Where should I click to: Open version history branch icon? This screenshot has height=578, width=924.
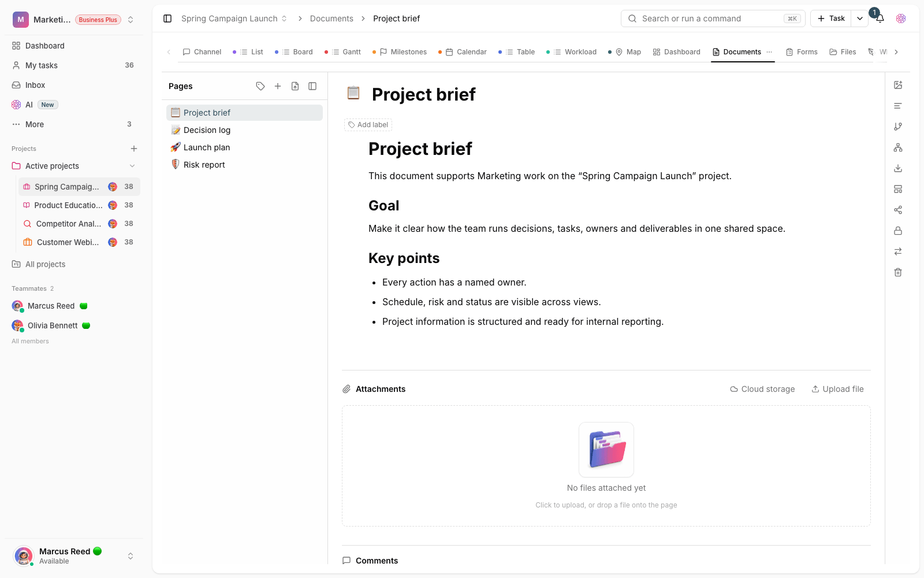(x=898, y=127)
